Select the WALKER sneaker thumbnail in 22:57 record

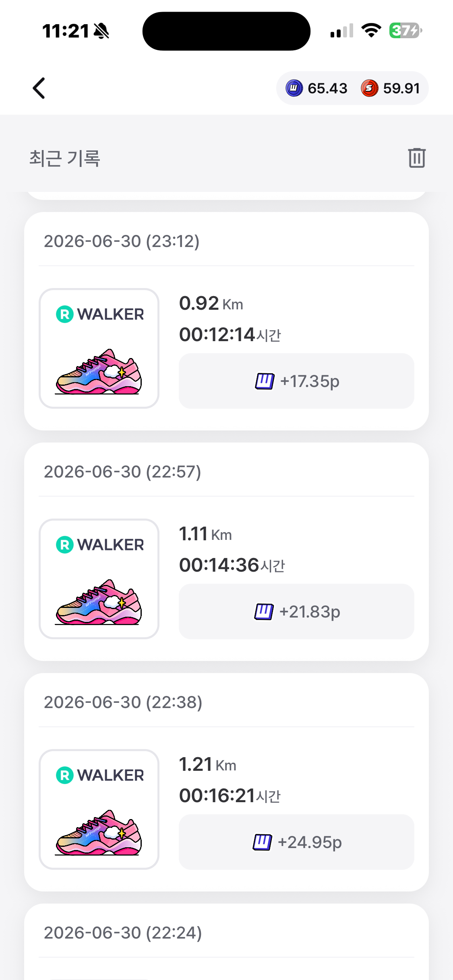[99, 579]
